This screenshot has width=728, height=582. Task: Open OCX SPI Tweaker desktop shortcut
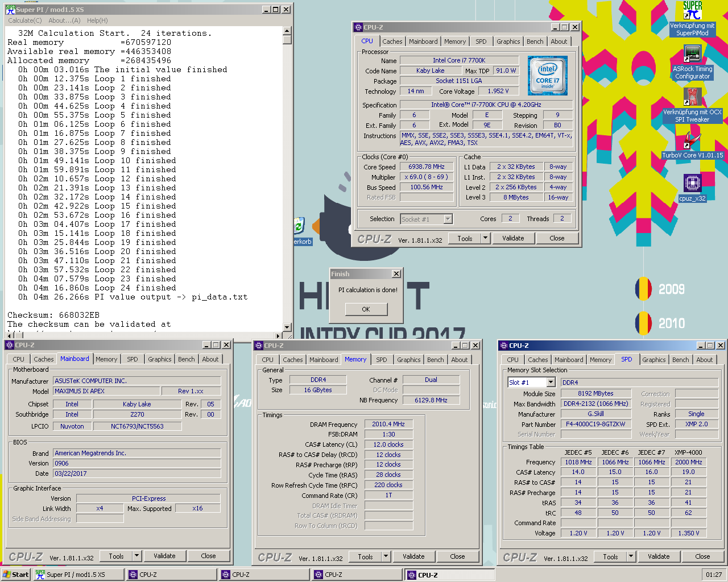(692, 97)
